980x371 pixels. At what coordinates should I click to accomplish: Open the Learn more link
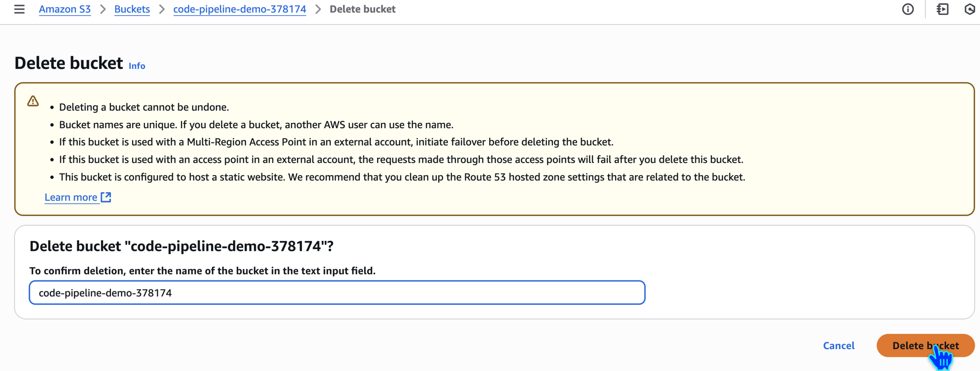(x=71, y=197)
